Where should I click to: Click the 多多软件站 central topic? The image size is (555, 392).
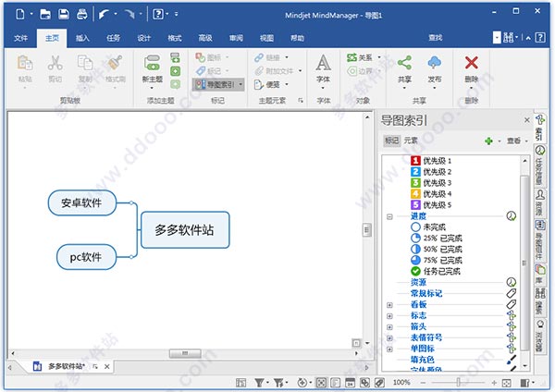pyautogui.click(x=185, y=230)
